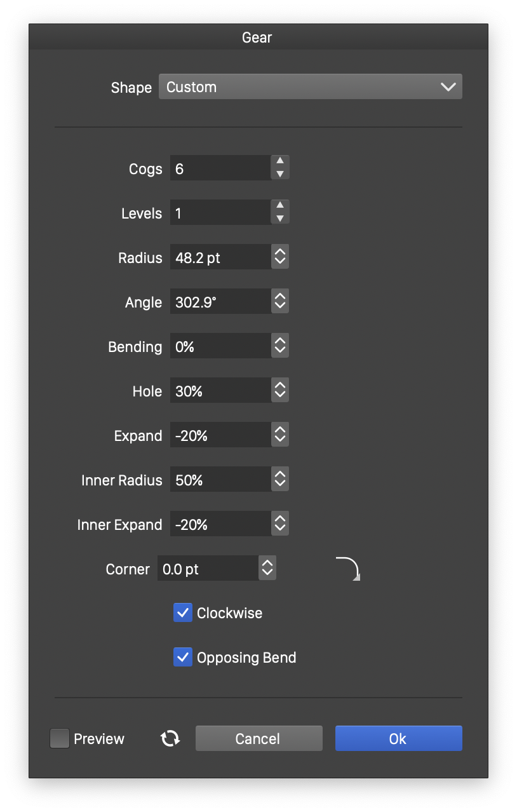Enable the Preview checkbox
Viewport: 517px width, 812px height.
[60, 738]
